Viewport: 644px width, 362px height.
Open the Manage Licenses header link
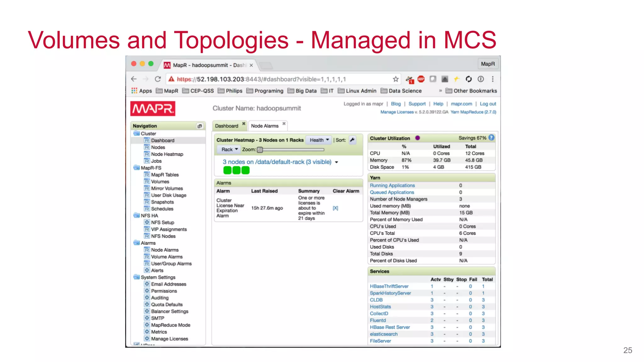pos(397,112)
